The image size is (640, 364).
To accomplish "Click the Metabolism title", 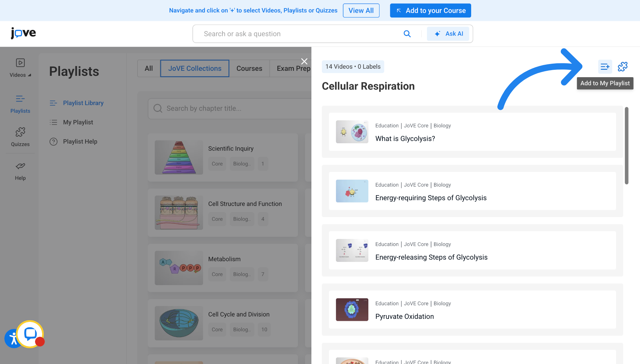I will coord(224,259).
